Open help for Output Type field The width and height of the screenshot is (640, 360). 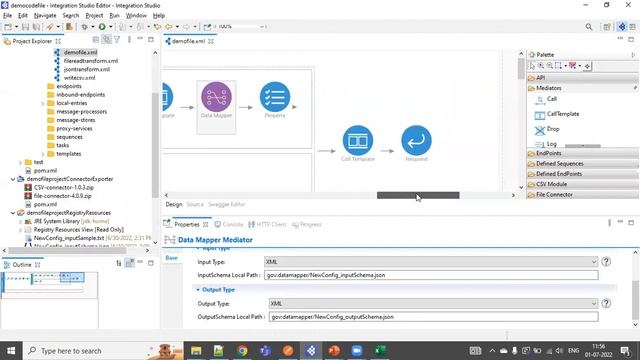click(606, 303)
